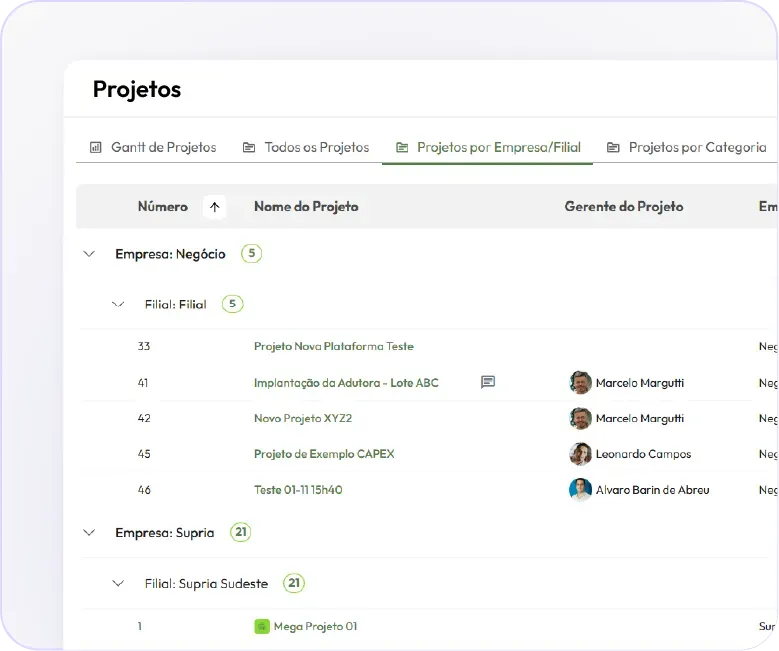779x651 pixels.
Task: Collapse the Filial: Supria Sudeste subgroup
Action: (119, 583)
